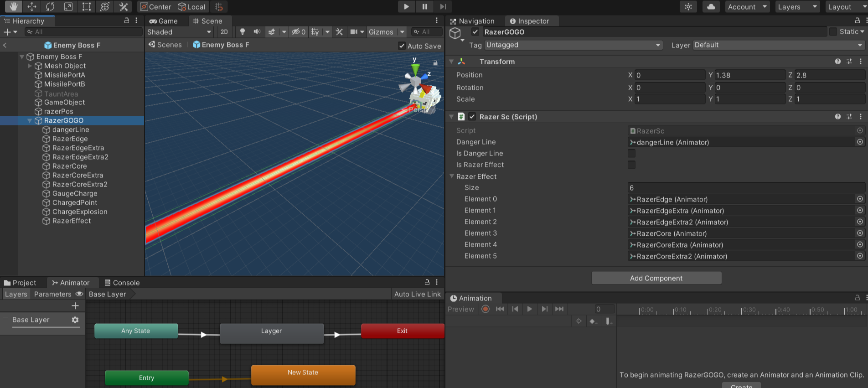Open the Project tab

click(x=20, y=283)
